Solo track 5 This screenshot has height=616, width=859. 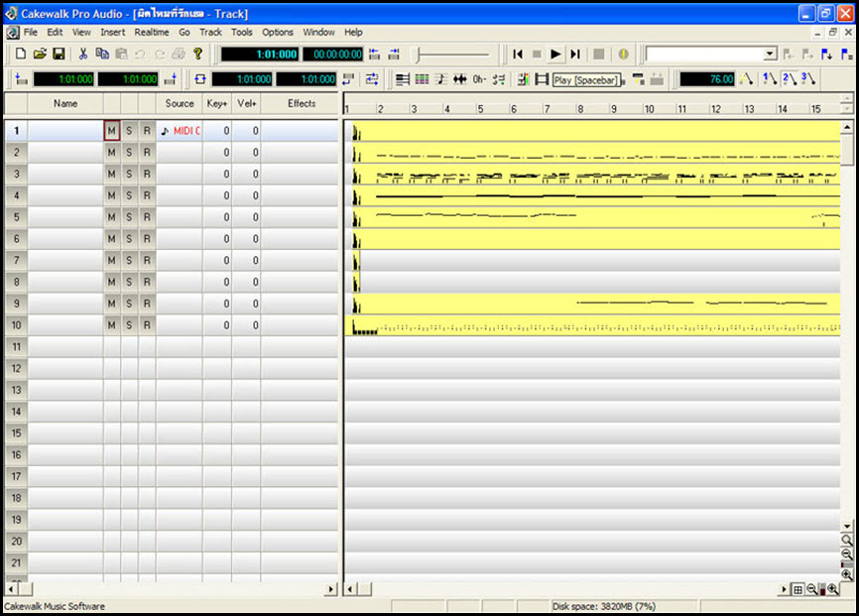click(x=129, y=217)
